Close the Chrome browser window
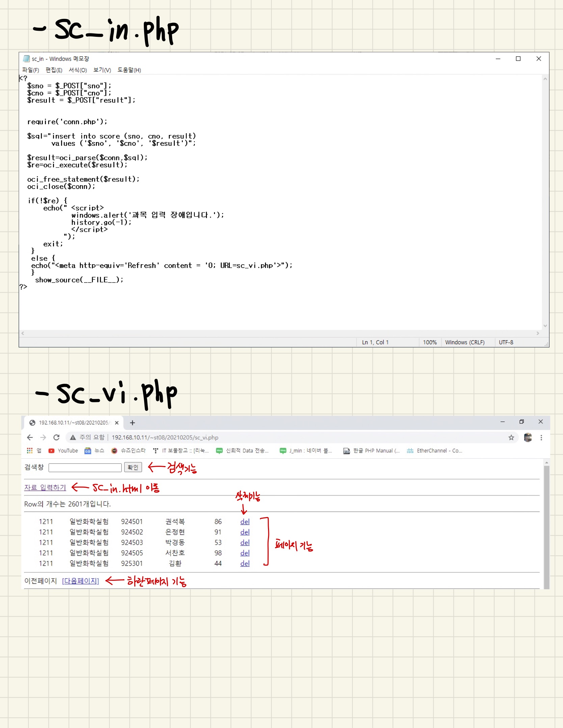The image size is (563, 728). coord(541,422)
